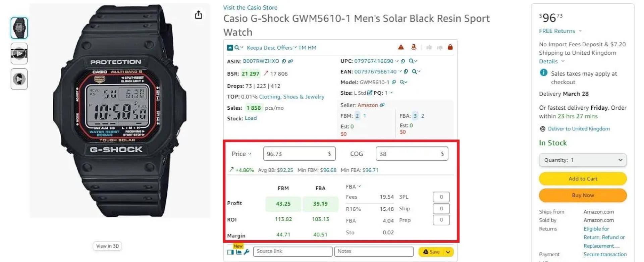Click the Amazon logo icon in extension header
Viewport: 644px width, 262px height.
point(414,47)
